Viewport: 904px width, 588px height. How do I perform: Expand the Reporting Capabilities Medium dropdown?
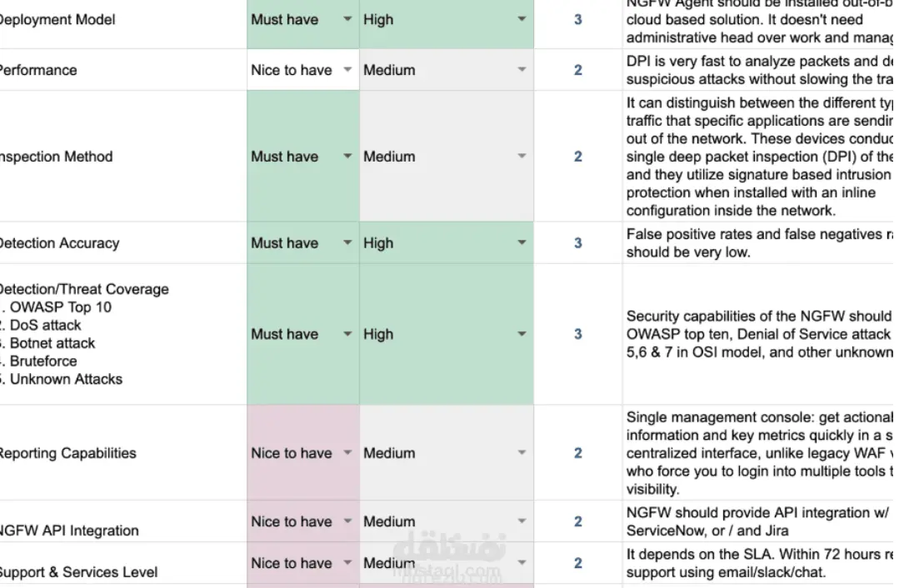pos(522,453)
